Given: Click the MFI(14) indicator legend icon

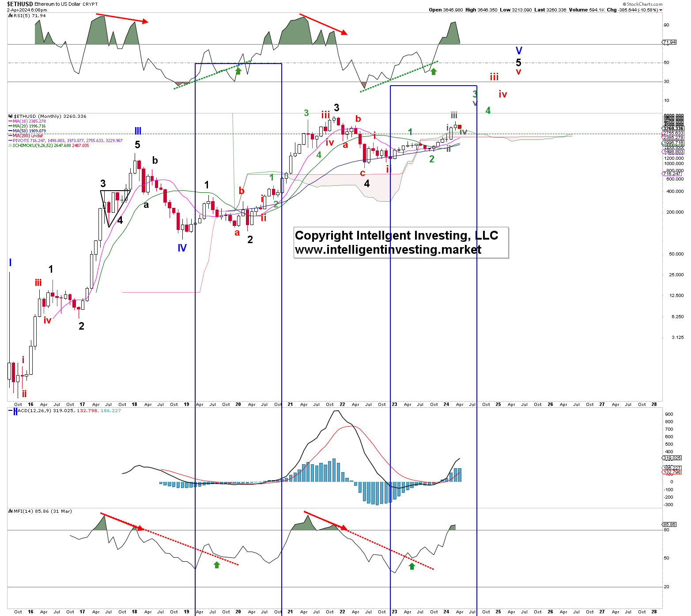Looking at the screenshot, I should click(x=11, y=511).
